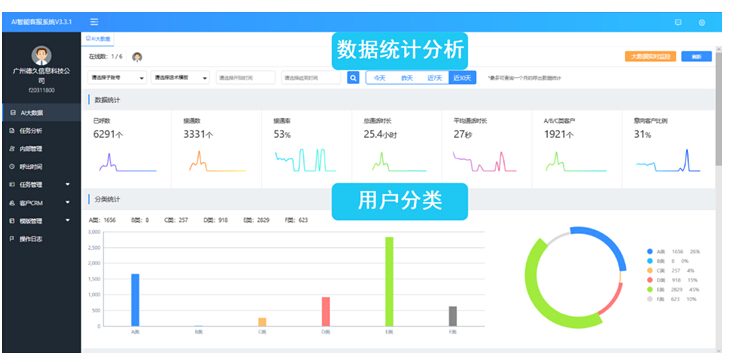Switch to the AI大数据 page tab
Image resolution: width=733 pixels, height=360 pixels.
click(x=98, y=40)
